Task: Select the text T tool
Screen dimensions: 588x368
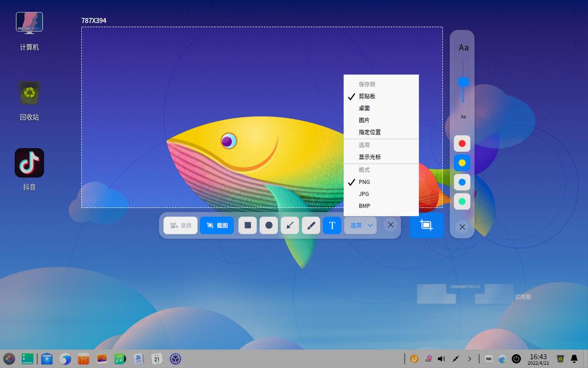Action: pyautogui.click(x=332, y=225)
